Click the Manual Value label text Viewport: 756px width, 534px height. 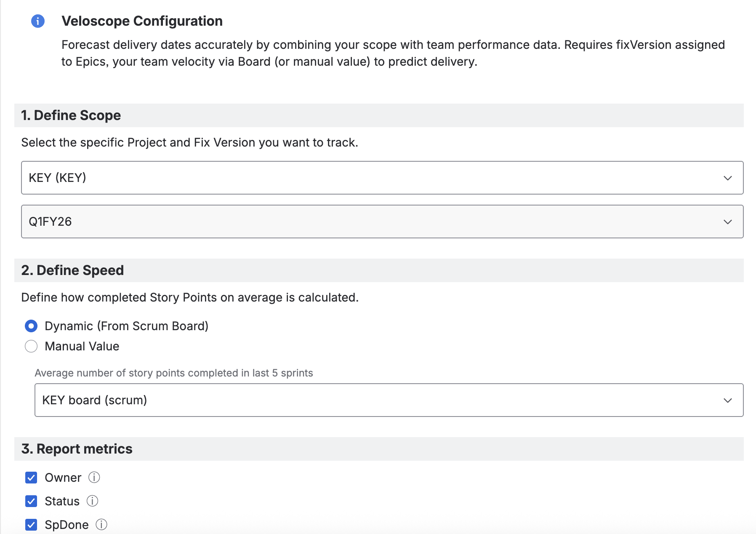(x=82, y=346)
